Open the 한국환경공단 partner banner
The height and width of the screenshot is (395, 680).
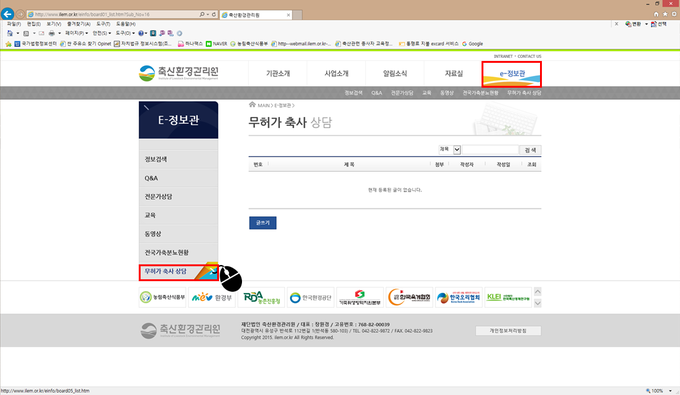point(311,297)
